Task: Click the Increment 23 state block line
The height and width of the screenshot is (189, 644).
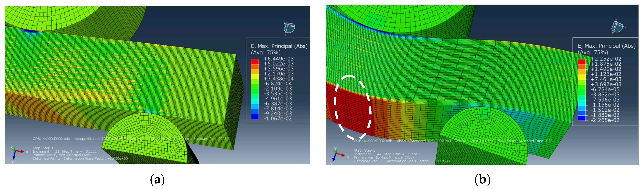Action: click(x=64, y=152)
